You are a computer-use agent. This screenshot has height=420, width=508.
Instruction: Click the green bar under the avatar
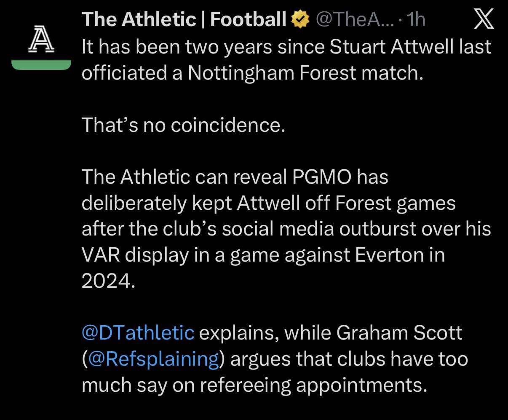pyautogui.click(x=41, y=64)
